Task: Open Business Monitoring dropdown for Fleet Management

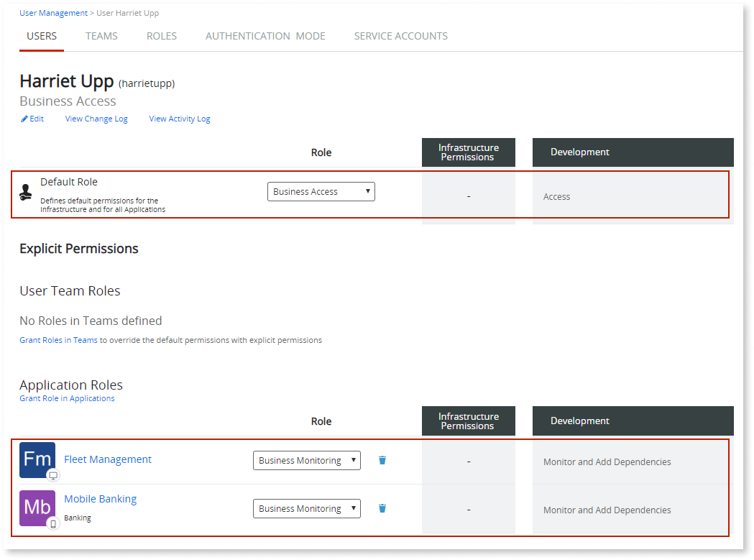Action: 307,460
